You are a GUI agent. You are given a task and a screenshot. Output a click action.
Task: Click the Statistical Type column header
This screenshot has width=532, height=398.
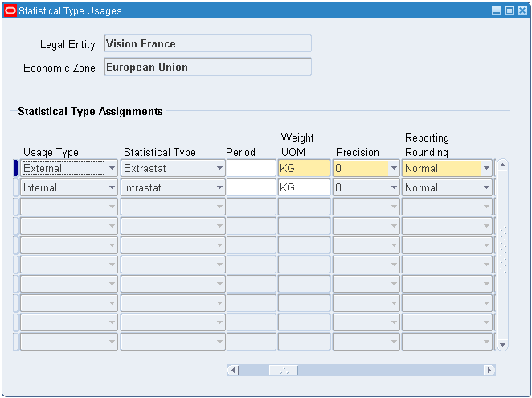(160, 152)
